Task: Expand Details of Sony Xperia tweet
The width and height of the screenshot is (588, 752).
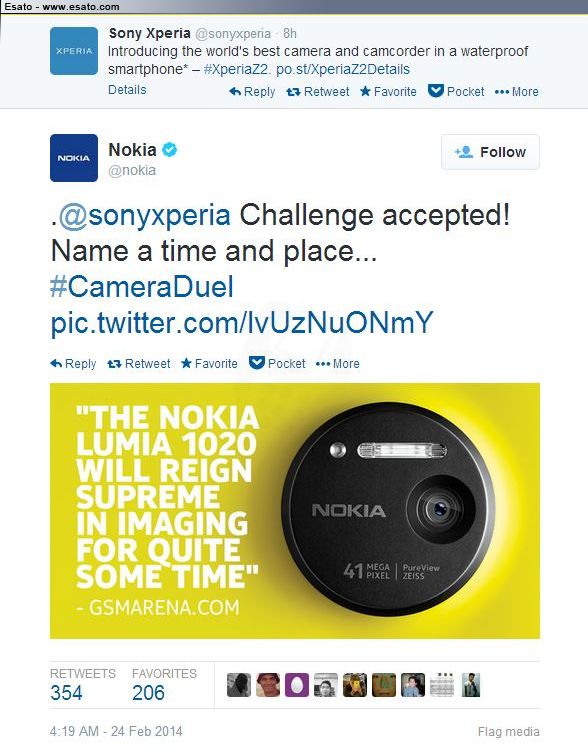Action: click(127, 90)
